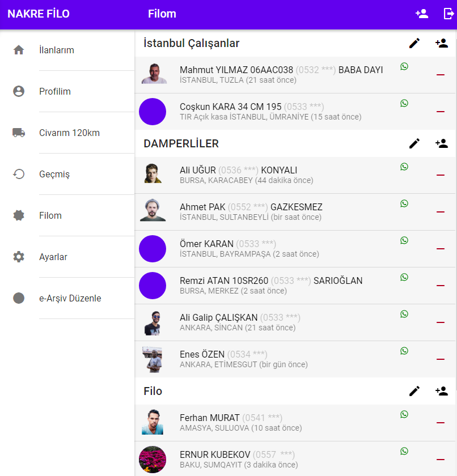Add a member to the DAMPERLİLER group
Screen dimensions: 457x476
[441, 143]
